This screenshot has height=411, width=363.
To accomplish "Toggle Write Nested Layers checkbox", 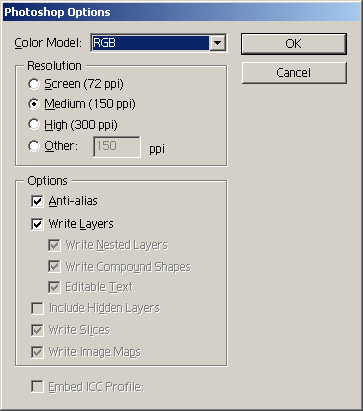I will tap(54, 245).
